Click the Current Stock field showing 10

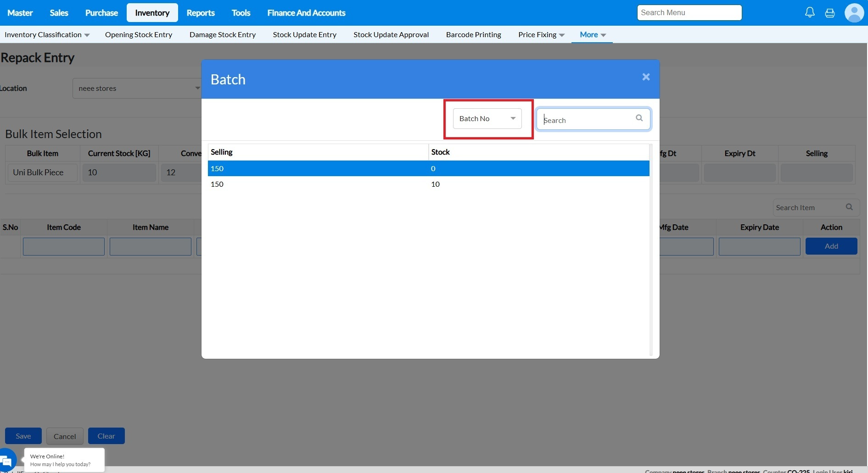119,173
